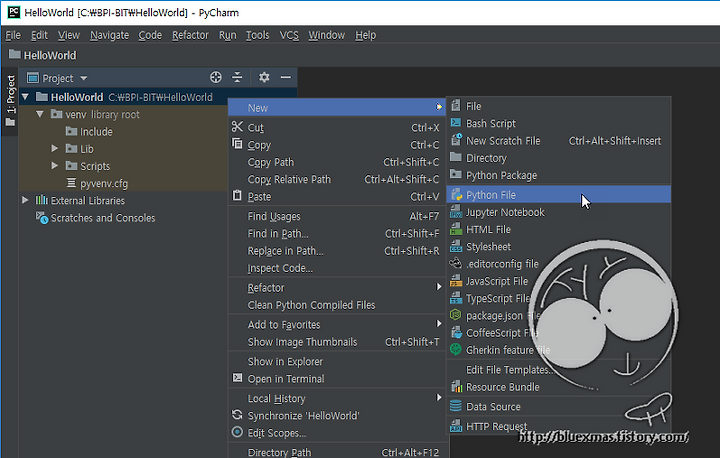The width and height of the screenshot is (720, 458).
Task: Expand the Lib folder arrow
Action: click(x=55, y=148)
